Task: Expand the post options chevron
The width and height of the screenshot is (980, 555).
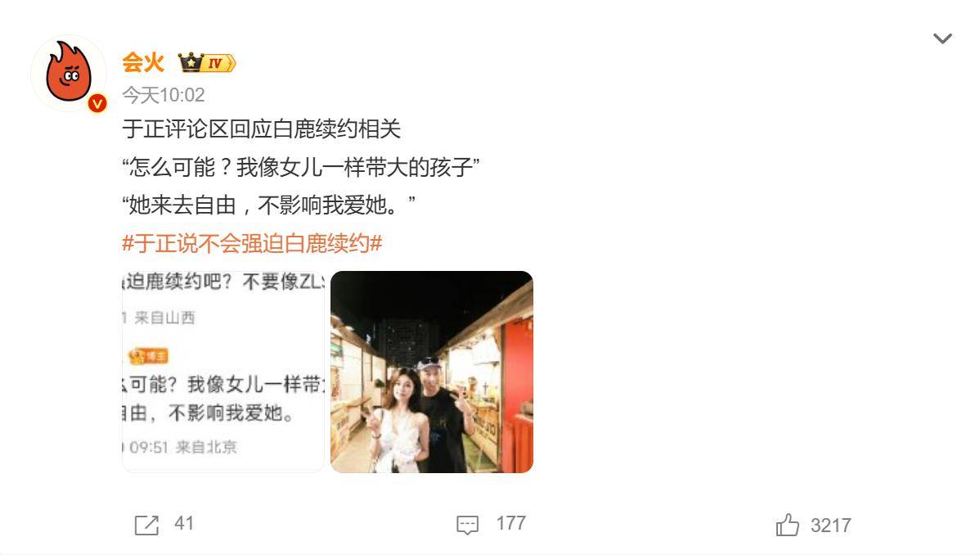Action: point(942,38)
